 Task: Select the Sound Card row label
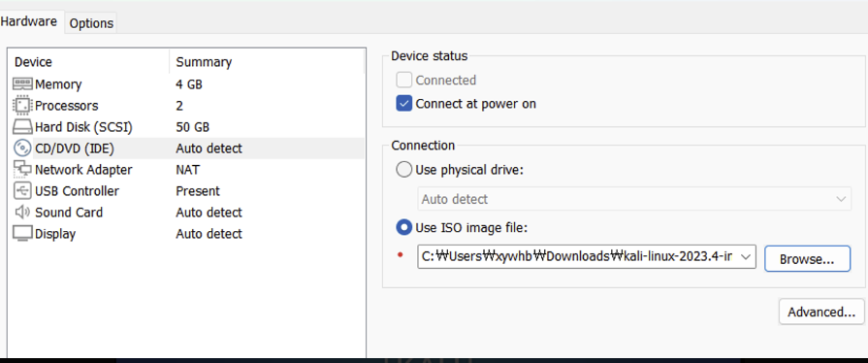point(69,213)
